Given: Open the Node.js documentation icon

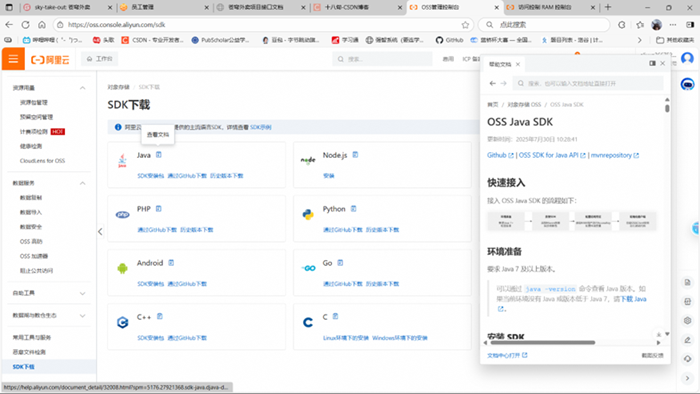Looking at the screenshot, I should (355, 155).
